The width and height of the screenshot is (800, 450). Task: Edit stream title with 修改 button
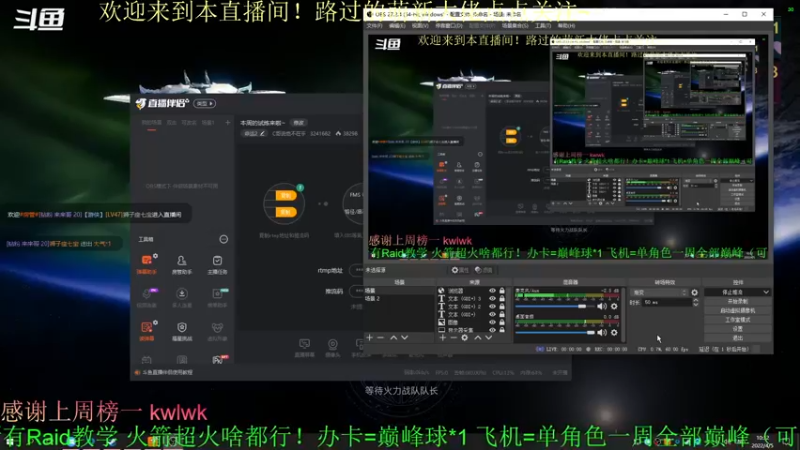click(x=298, y=123)
